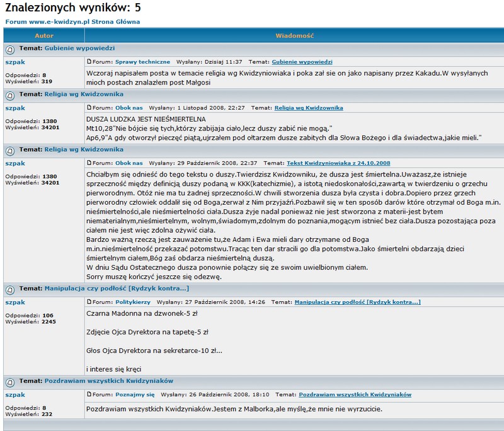Click the Autor column header
The width and height of the screenshot is (504, 431).
click(44, 36)
